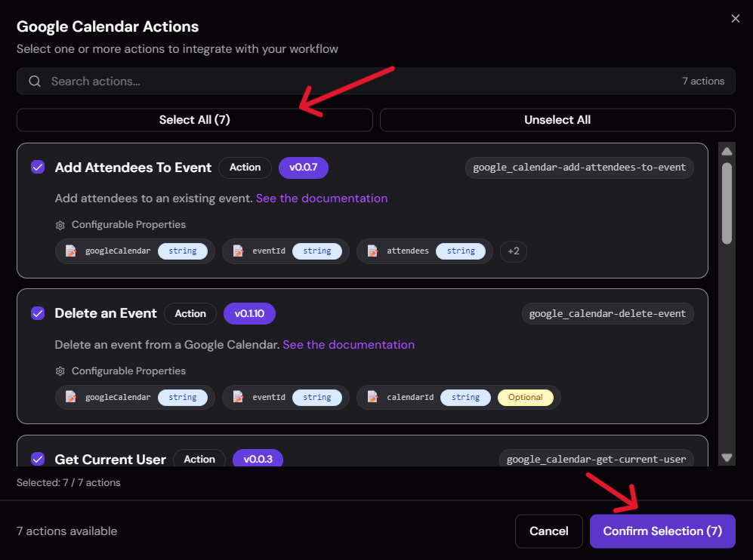Click Add Attendees To Event title

point(133,168)
